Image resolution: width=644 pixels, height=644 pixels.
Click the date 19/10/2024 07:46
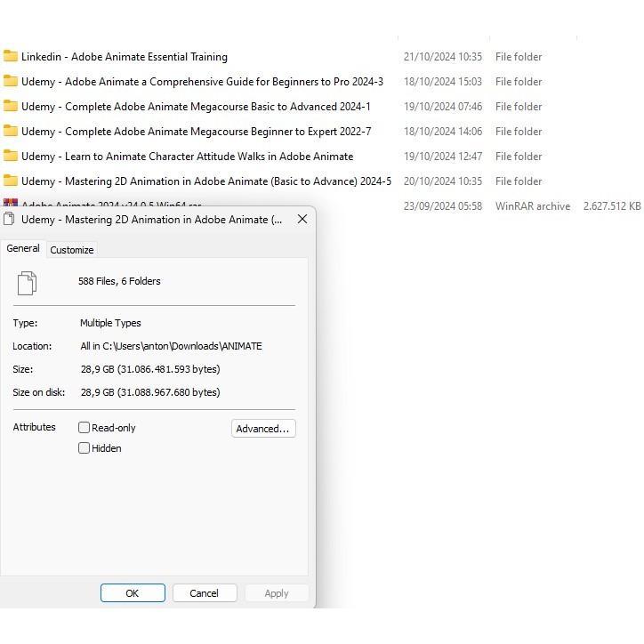click(x=443, y=107)
